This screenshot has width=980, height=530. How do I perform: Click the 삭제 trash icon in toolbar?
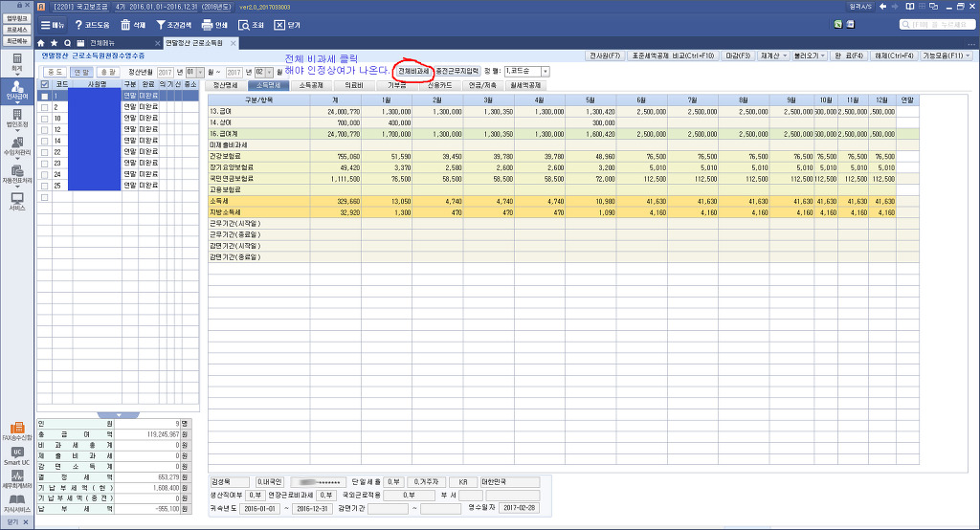pyautogui.click(x=125, y=25)
